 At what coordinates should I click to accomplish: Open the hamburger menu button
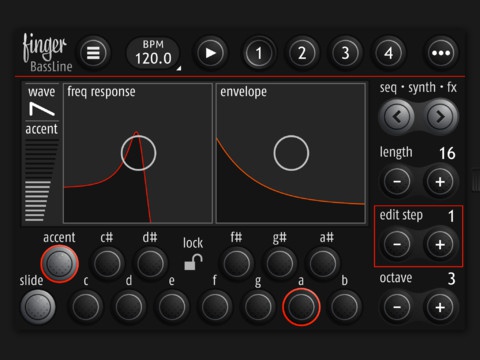[93, 53]
